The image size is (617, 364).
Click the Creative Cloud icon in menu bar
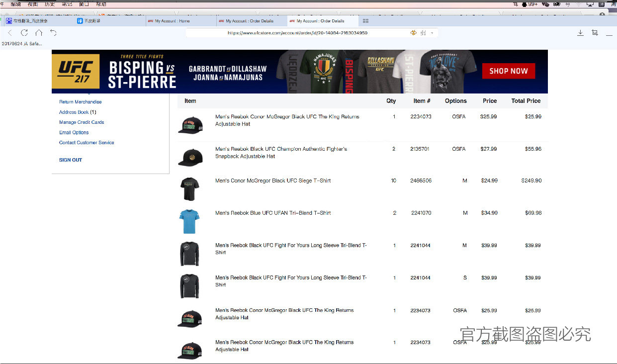point(557,3)
